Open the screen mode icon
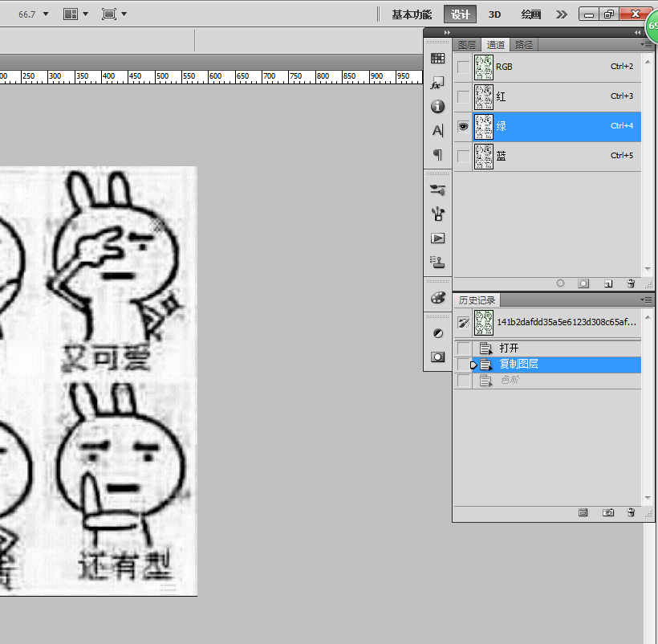The width and height of the screenshot is (658, 644). [x=108, y=14]
